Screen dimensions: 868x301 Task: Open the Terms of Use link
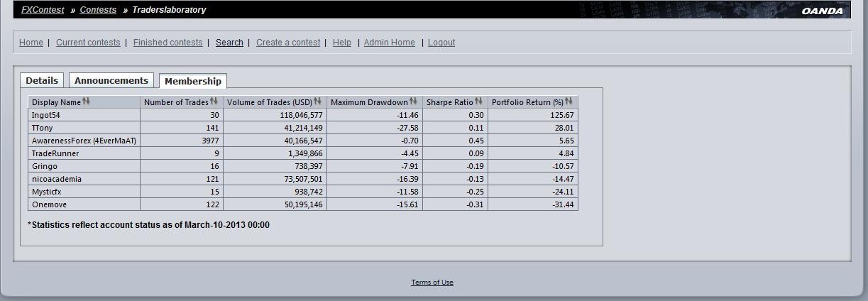point(432,283)
